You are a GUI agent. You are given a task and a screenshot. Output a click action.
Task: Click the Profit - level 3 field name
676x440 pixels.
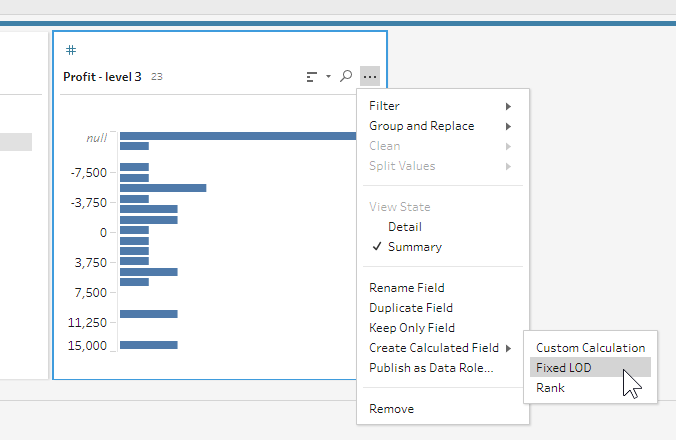pyautogui.click(x=102, y=76)
